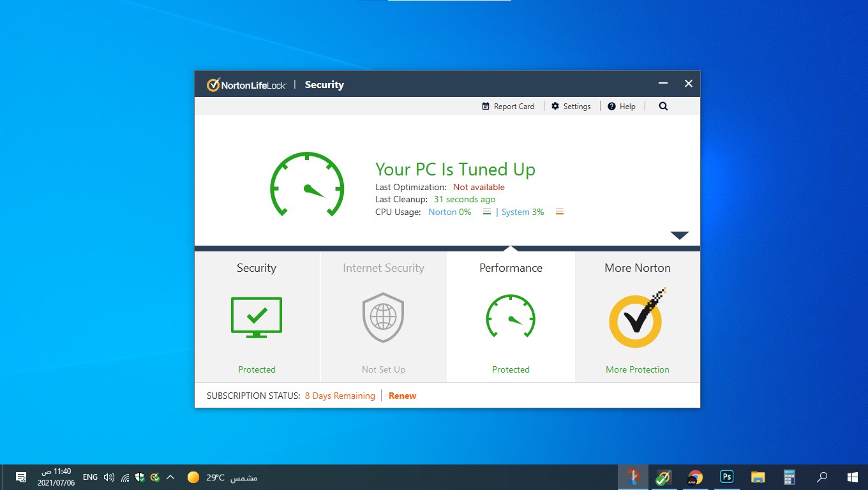Image resolution: width=868 pixels, height=490 pixels.
Task: Open the Help menu
Action: 622,107
